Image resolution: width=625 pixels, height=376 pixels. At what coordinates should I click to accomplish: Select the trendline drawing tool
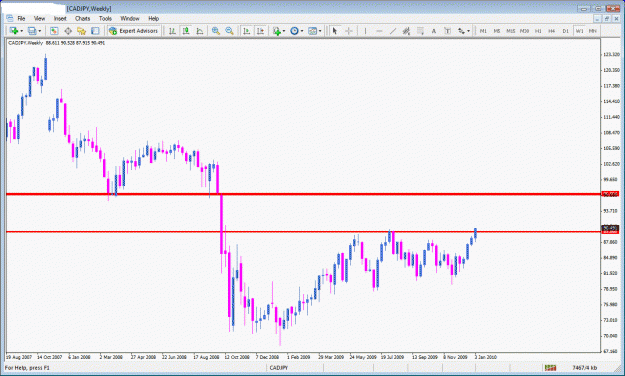click(x=393, y=31)
